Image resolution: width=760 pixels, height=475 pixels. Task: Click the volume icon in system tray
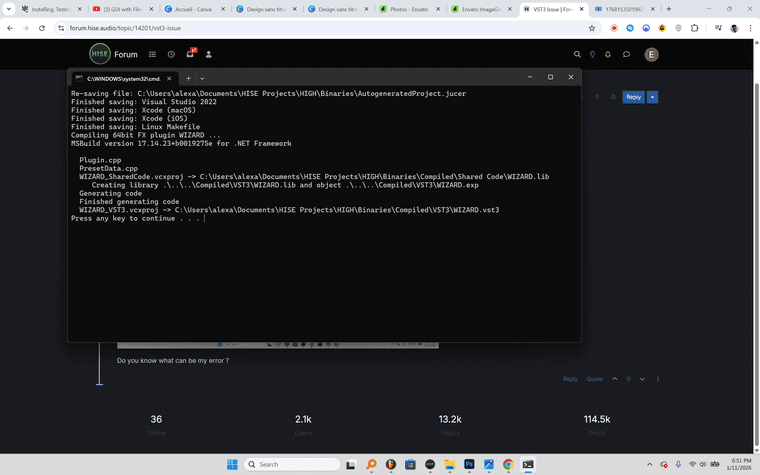(x=702, y=464)
